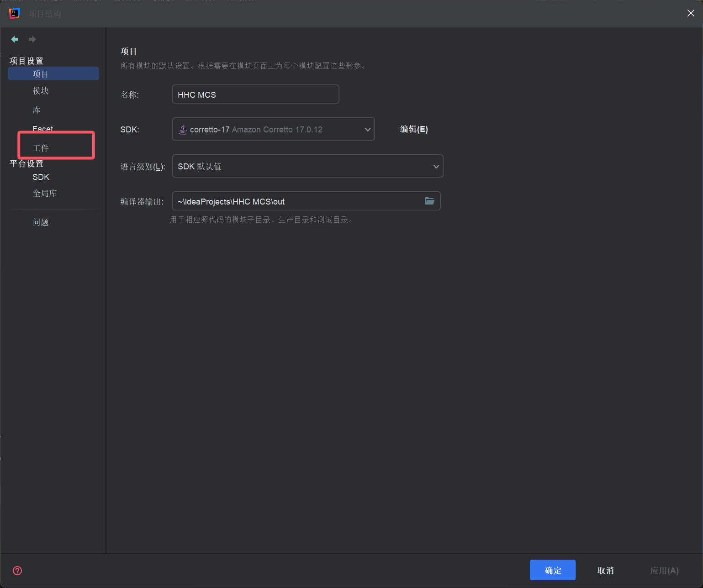The width and height of the screenshot is (703, 588).
Task: Select Facet in the sidebar
Action: pyautogui.click(x=42, y=128)
